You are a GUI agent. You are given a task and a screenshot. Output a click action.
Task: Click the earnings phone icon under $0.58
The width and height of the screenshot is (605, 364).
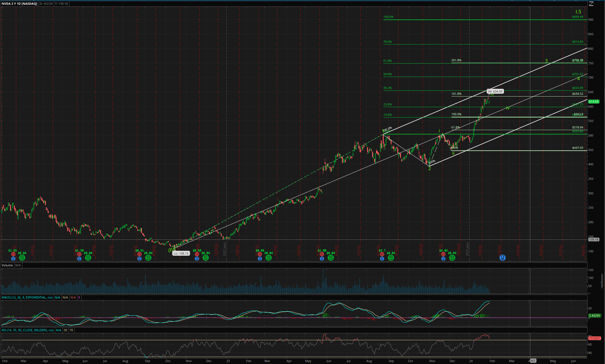(x=197, y=254)
